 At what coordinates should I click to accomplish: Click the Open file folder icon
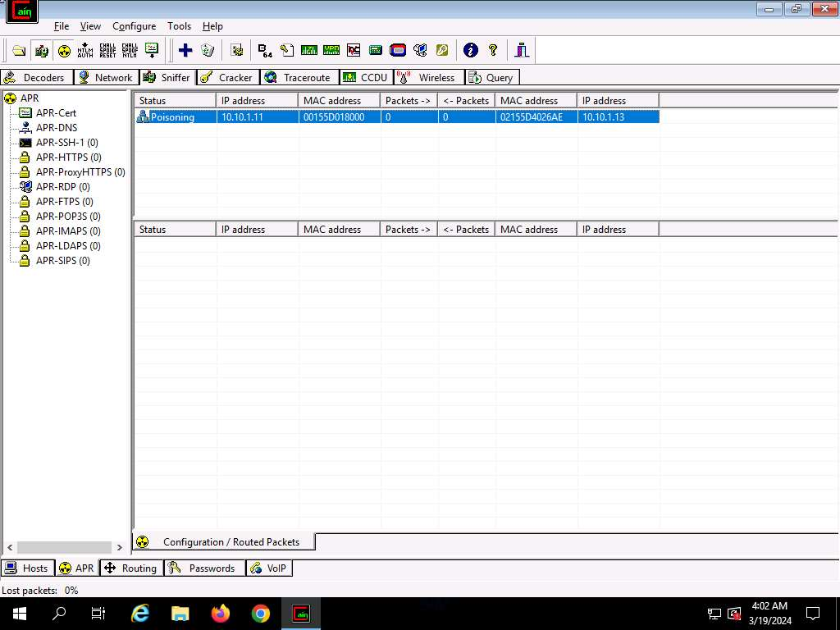(x=19, y=50)
